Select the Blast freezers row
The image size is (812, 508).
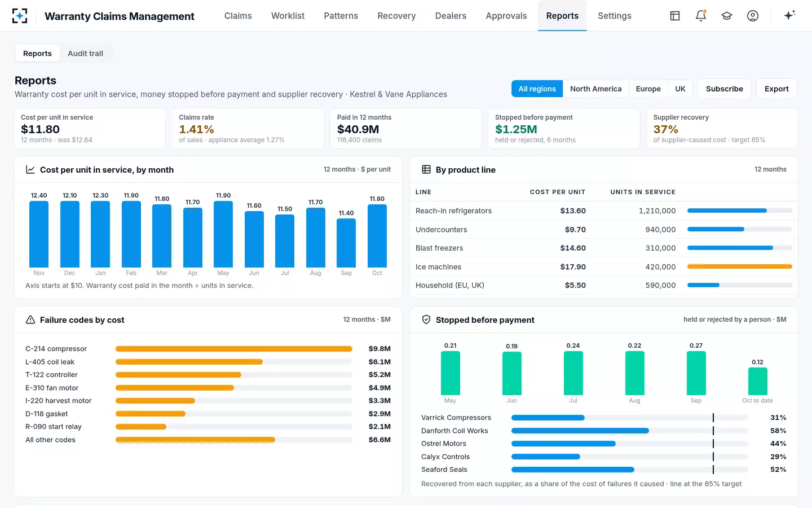coord(604,248)
